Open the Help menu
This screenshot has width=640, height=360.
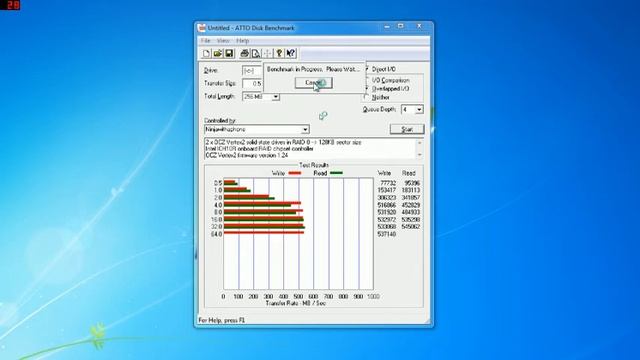[242, 41]
